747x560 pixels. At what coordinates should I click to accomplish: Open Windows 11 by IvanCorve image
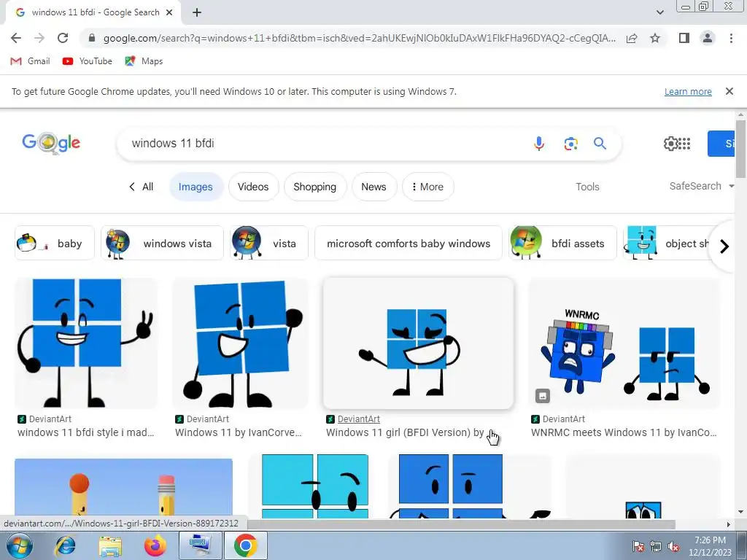coord(240,343)
